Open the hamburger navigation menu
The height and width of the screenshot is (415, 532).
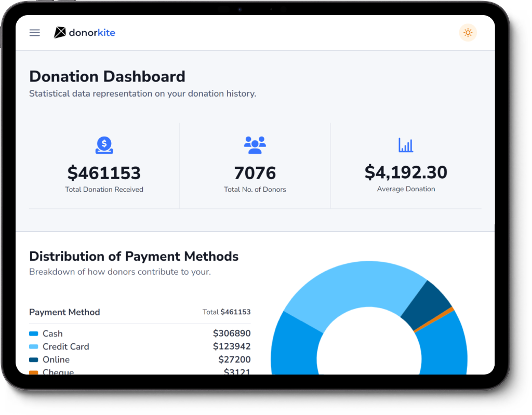(35, 33)
